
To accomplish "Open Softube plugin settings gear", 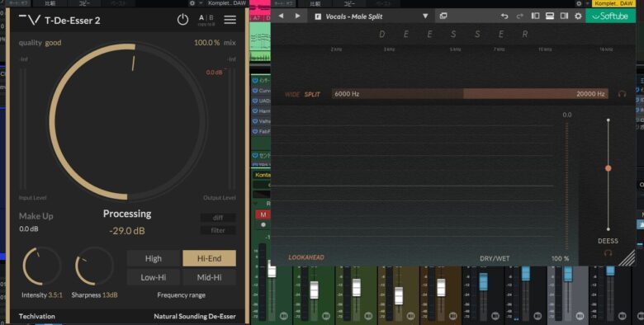I will click(578, 16).
